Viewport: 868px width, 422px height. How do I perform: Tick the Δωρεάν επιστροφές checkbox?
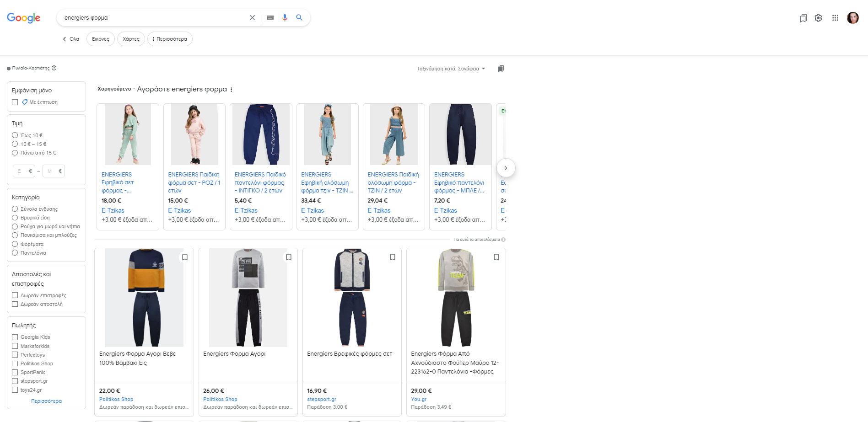coord(15,295)
